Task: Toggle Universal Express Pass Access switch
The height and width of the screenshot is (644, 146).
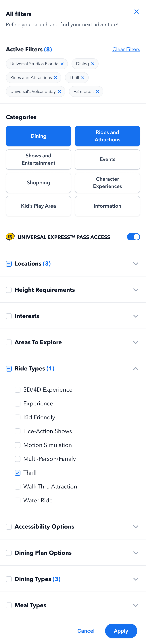Action: click(133, 237)
